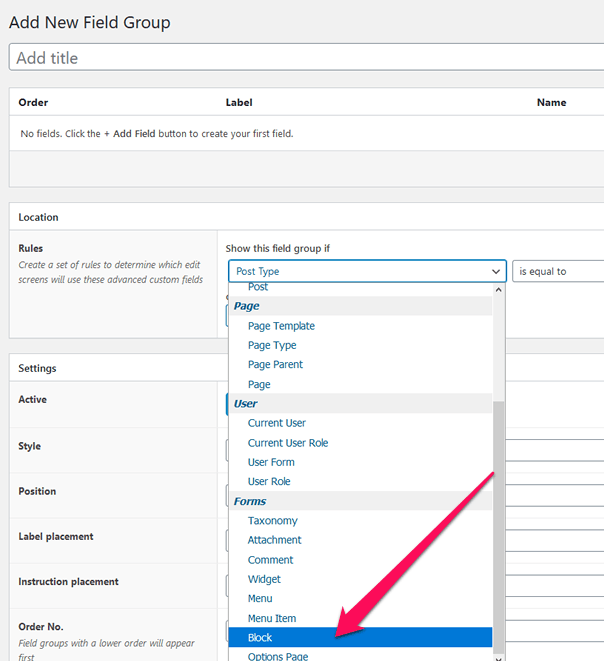
Task: Select Taxonomy from Forms group
Action: click(272, 521)
